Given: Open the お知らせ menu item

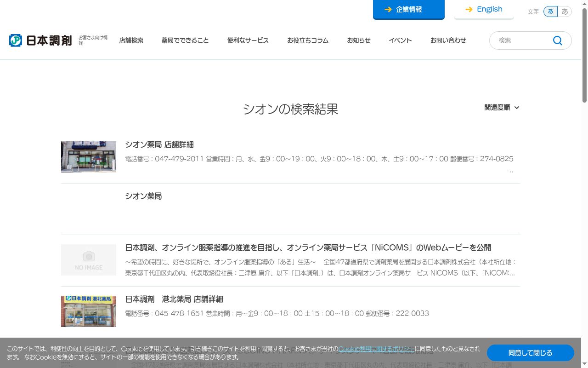Looking at the screenshot, I should pyautogui.click(x=359, y=40).
